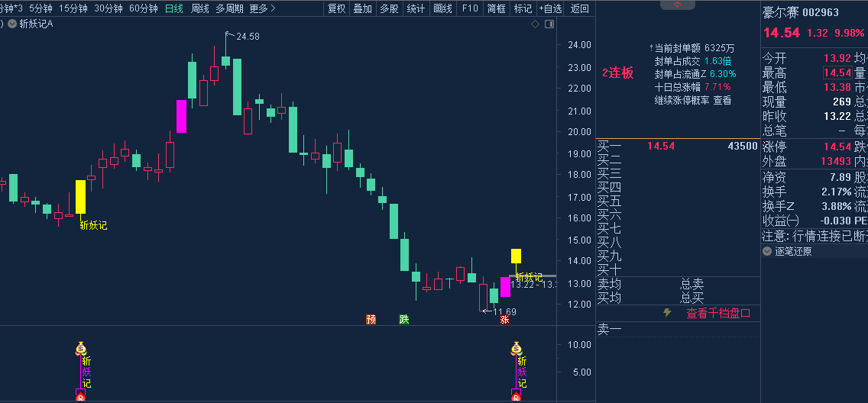Click the 封单占成交 1.63倍 row
This screenshot has height=403, width=868.
coord(692,61)
